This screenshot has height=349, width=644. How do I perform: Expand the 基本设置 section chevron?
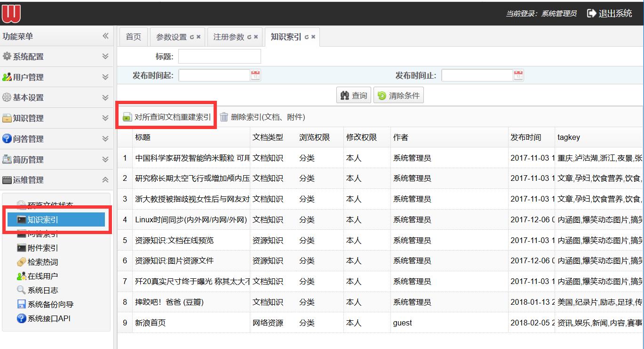(x=105, y=97)
